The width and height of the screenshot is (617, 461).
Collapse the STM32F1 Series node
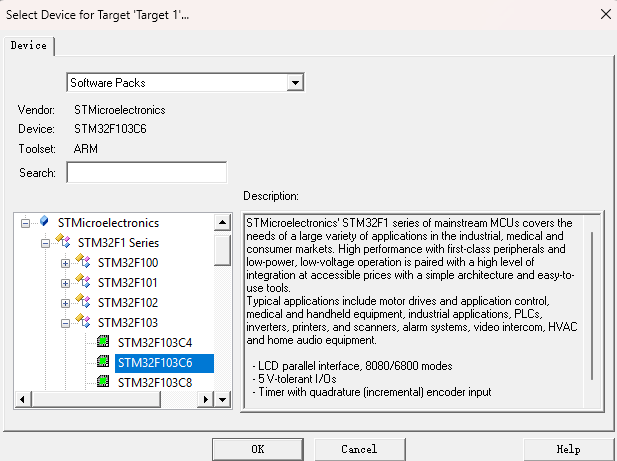tap(45, 243)
